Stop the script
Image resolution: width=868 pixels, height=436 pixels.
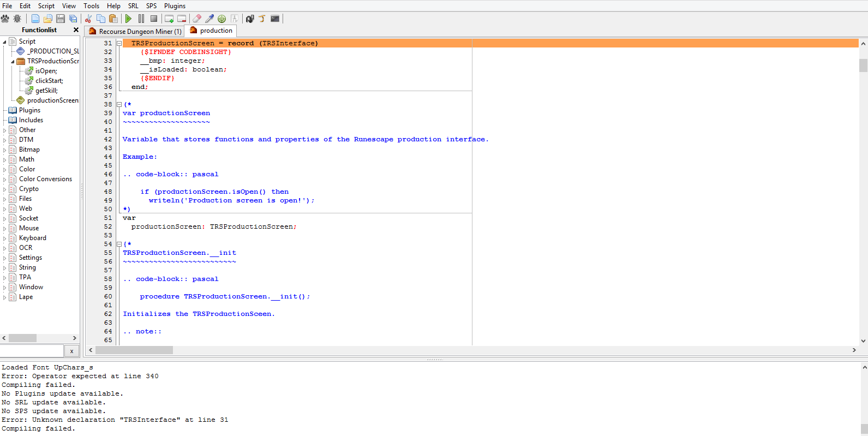point(154,19)
